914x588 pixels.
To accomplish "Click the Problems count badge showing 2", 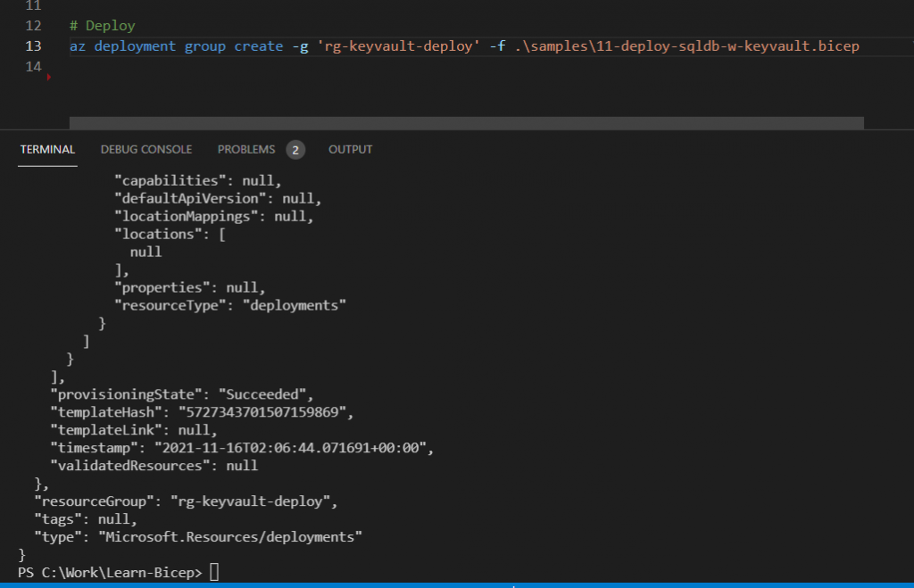I will 295,150.
